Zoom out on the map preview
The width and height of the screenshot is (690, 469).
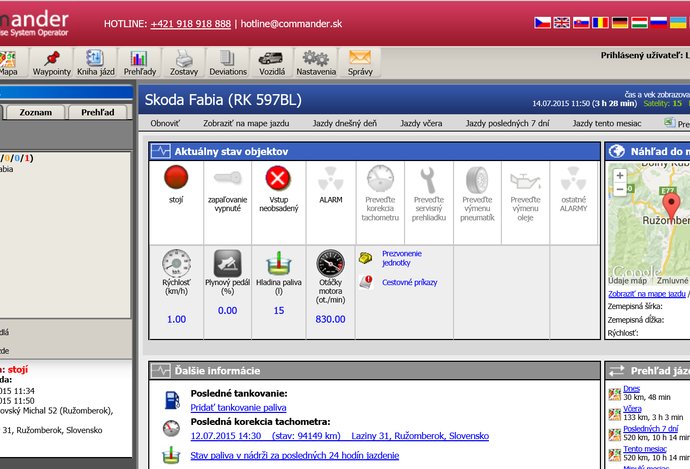click(620, 189)
